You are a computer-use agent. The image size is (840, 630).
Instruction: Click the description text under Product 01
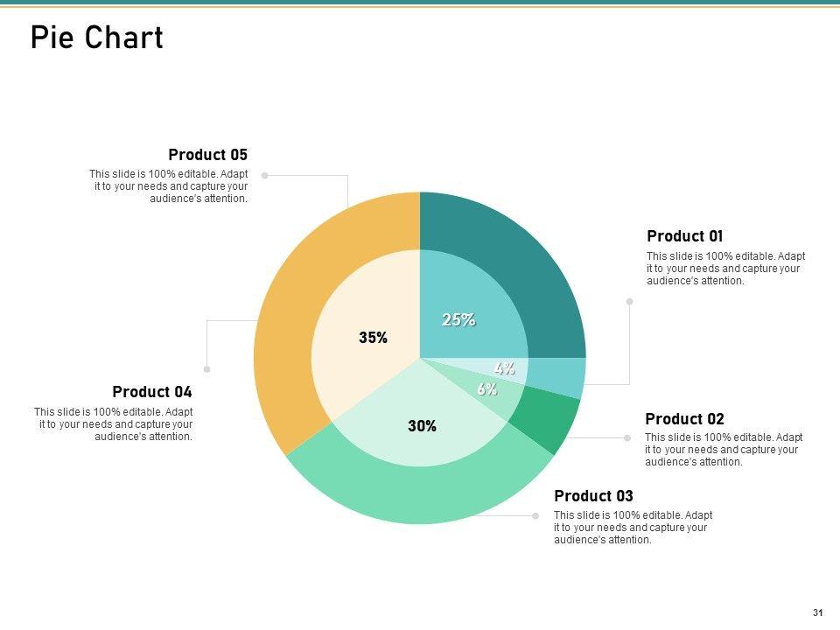(x=725, y=269)
